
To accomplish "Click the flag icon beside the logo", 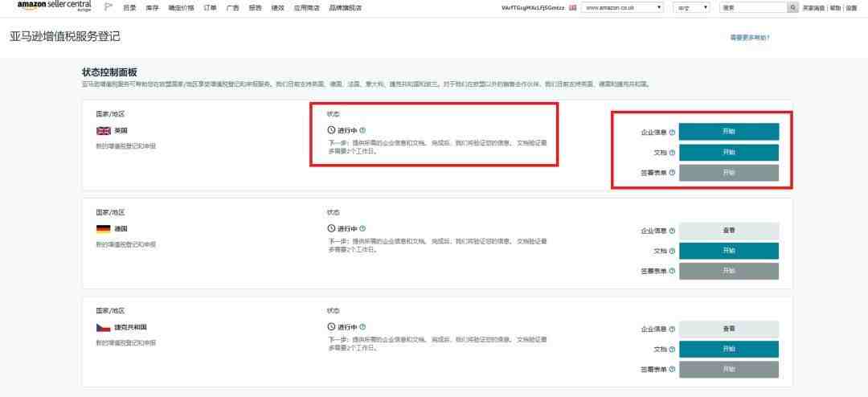I will click(108, 7).
